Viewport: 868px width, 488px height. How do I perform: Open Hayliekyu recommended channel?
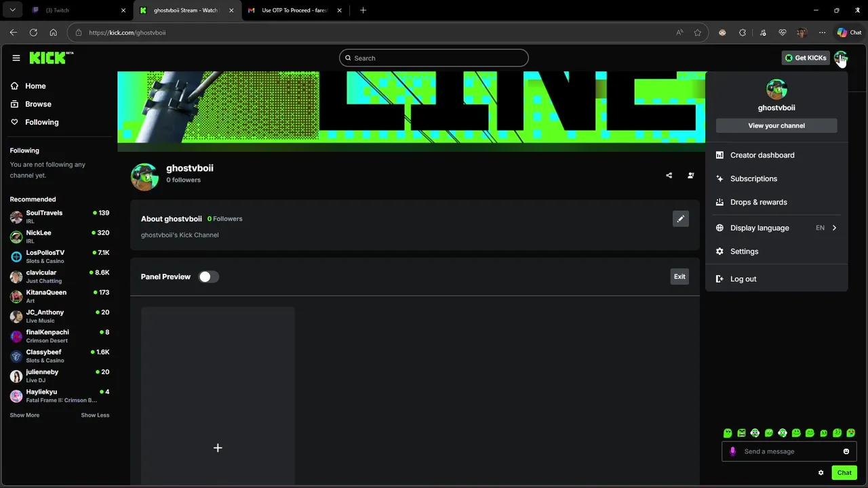tap(60, 396)
